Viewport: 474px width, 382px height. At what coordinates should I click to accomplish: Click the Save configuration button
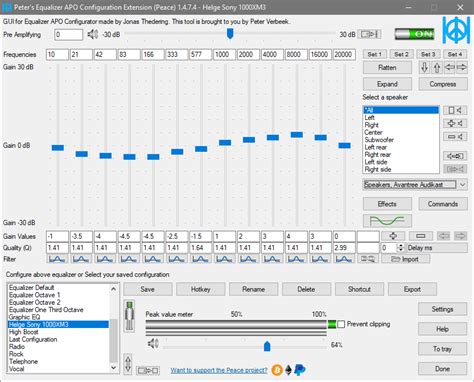pos(148,289)
